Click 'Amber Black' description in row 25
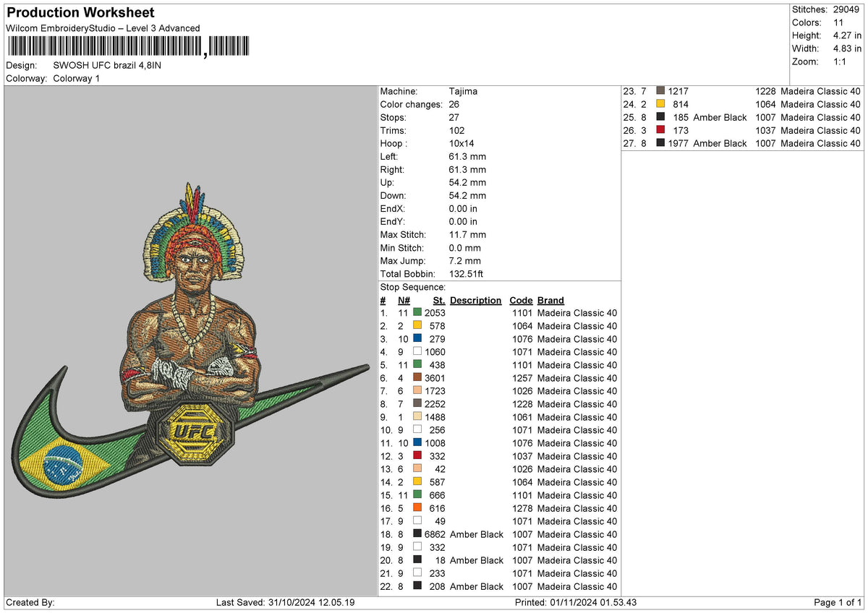868x613 pixels. pos(720,117)
